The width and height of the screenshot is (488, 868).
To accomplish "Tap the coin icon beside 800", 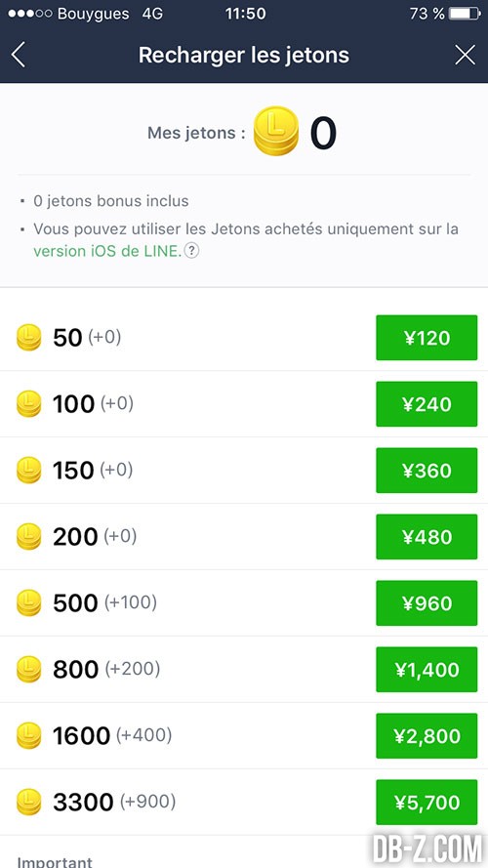I will [x=28, y=670].
